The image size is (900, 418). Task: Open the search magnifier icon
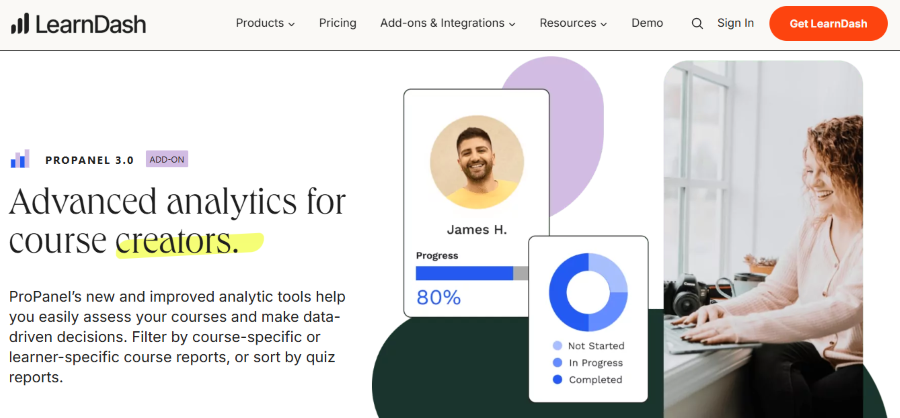[697, 24]
